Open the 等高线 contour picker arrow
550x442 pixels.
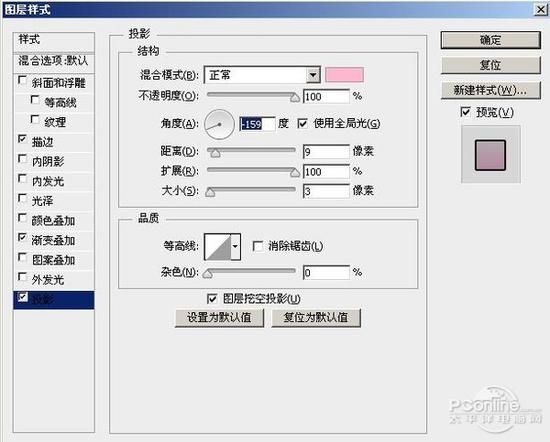(235, 247)
